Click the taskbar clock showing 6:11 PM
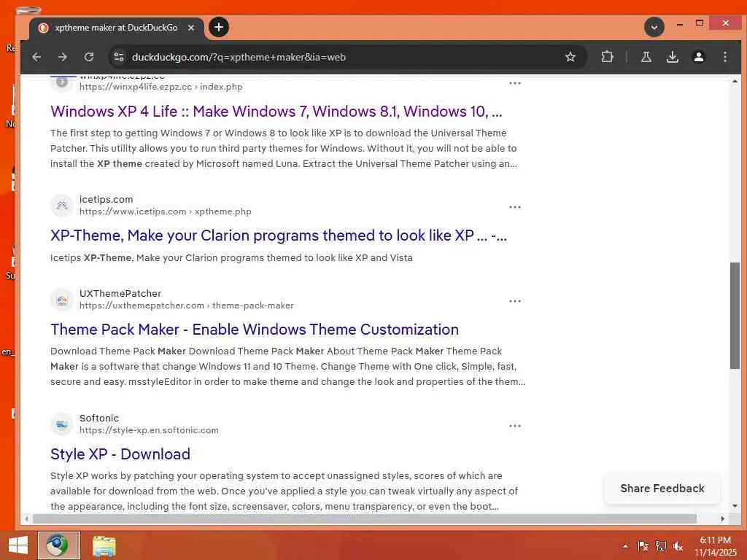747x560 pixels. pos(715,546)
